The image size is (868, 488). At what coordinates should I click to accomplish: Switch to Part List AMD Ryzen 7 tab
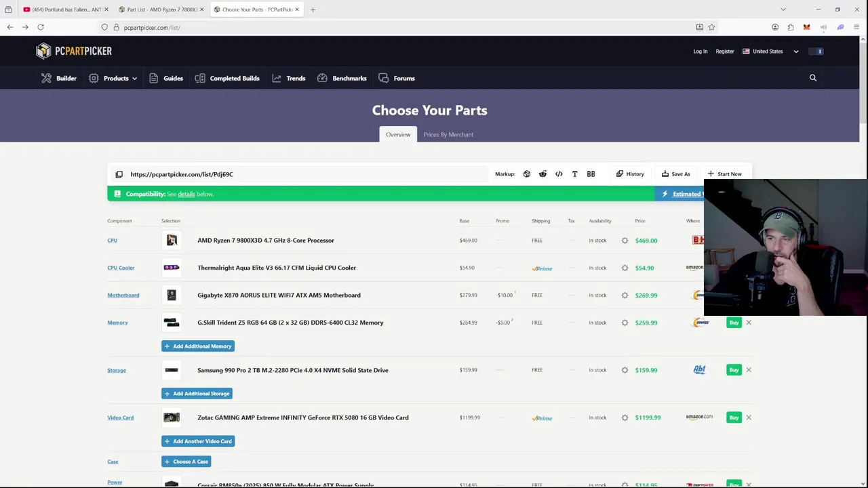point(162,9)
